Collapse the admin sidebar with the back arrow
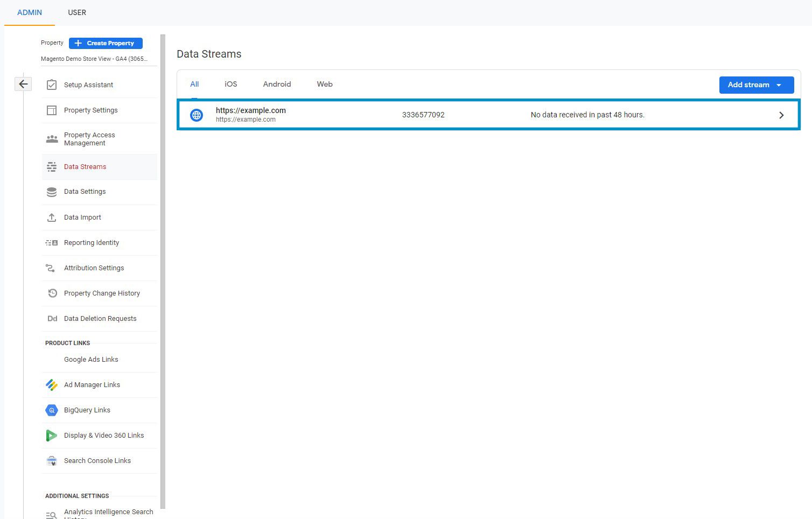Viewport: 812px width, 519px height. [x=23, y=84]
